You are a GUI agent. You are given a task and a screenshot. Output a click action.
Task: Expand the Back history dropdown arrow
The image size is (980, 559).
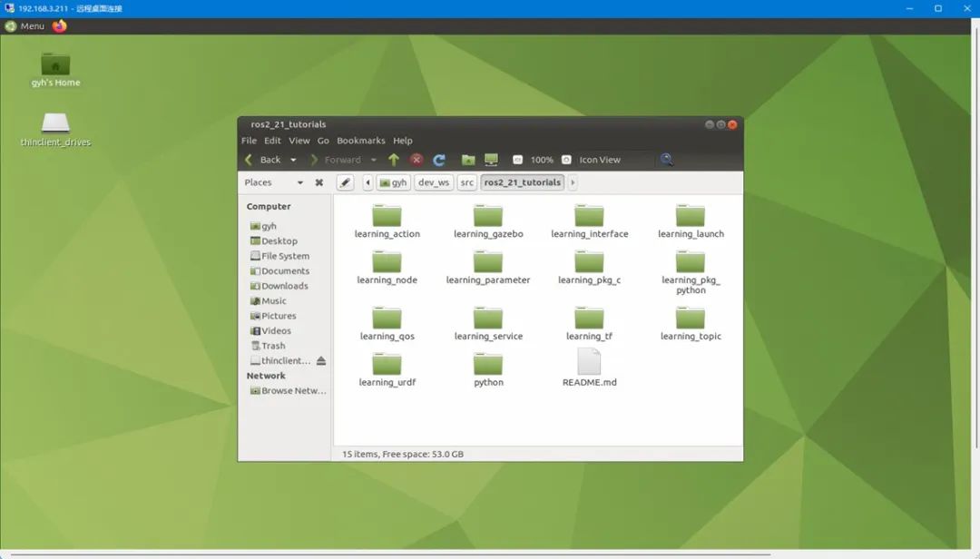293,160
